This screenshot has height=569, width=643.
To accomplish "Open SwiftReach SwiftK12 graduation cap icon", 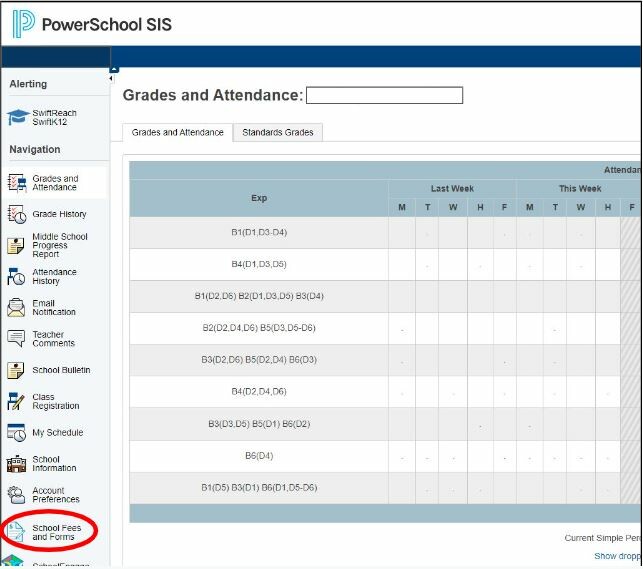I will 18,117.
